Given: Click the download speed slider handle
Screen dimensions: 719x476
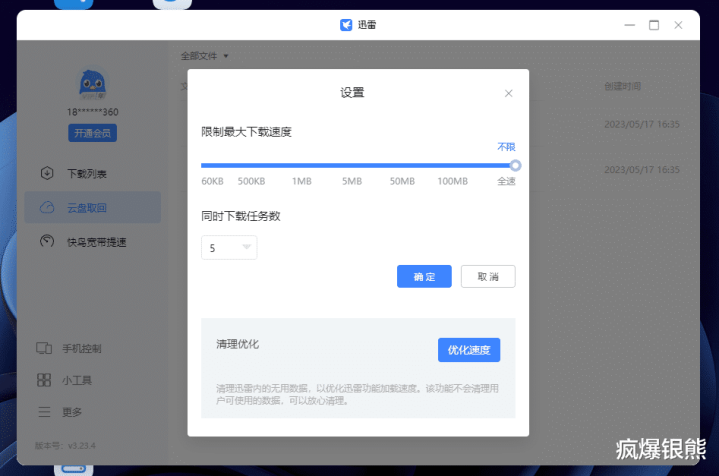Looking at the screenshot, I should (515, 165).
